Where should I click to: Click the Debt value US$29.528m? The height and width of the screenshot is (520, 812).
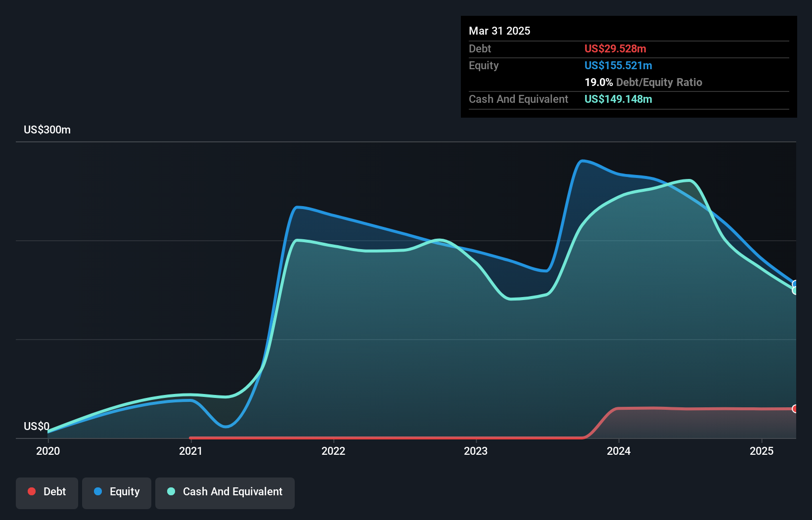(x=615, y=48)
